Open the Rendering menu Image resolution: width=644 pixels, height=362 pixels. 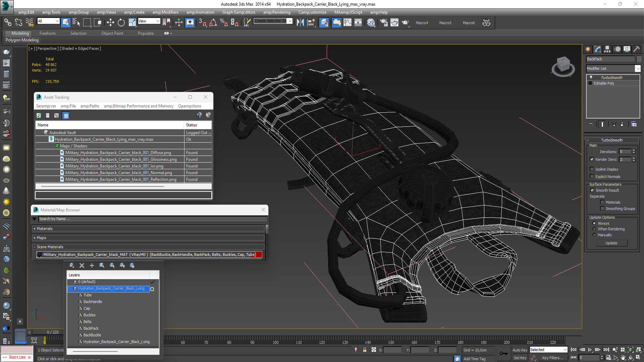tap(277, 12)
